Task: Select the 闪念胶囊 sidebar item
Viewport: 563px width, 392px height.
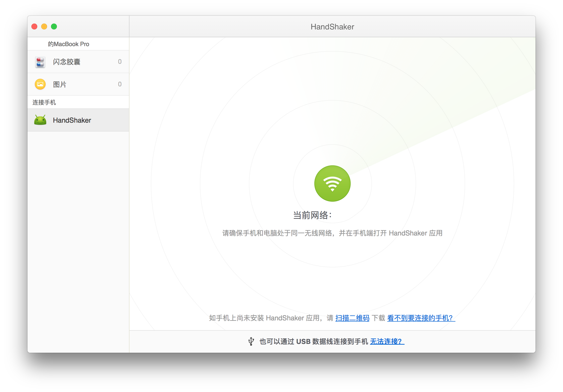Action: (x=67, y=62)
